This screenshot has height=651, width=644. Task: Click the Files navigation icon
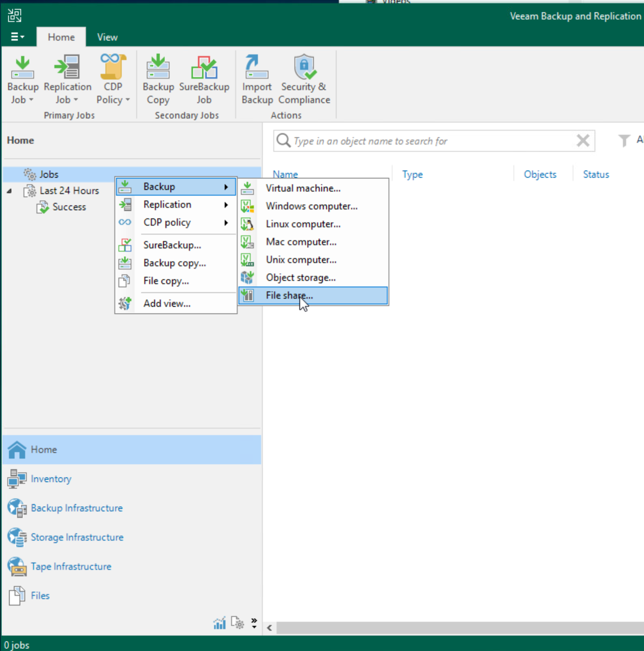(17, 596)
